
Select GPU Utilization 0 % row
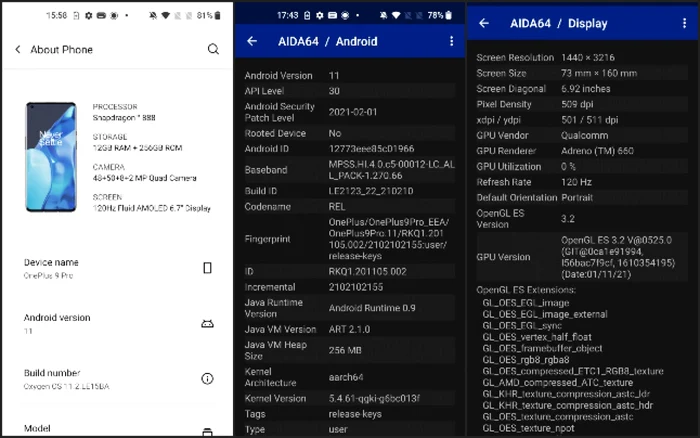click(582, 167)
